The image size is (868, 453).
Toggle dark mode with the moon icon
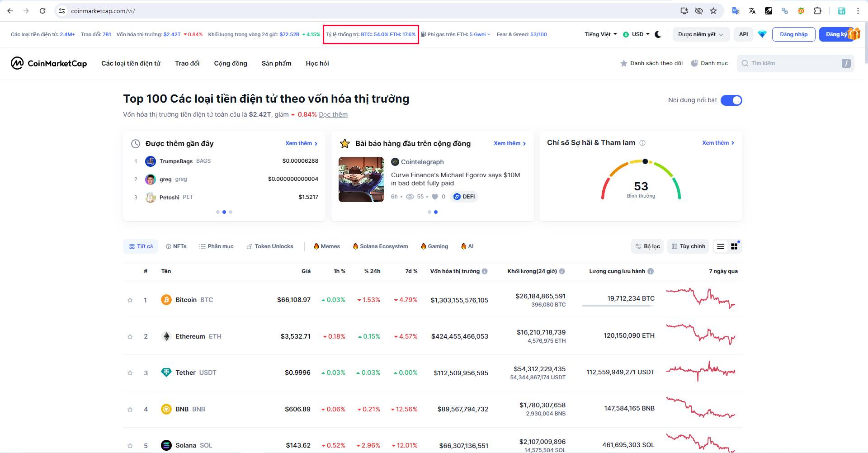tap(658, 34)
